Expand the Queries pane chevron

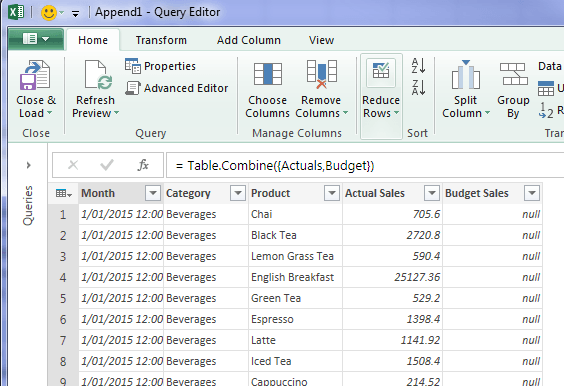point(28,165)
